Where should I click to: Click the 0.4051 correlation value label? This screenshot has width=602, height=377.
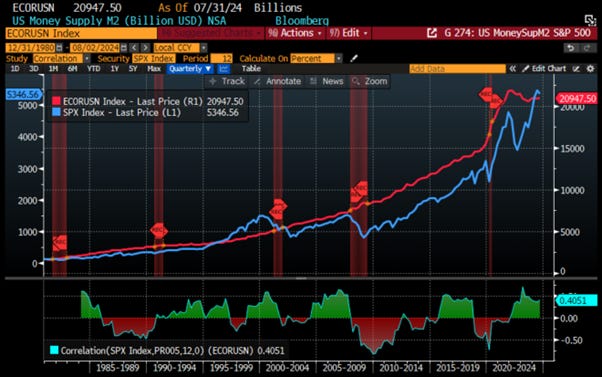[577, 300]
